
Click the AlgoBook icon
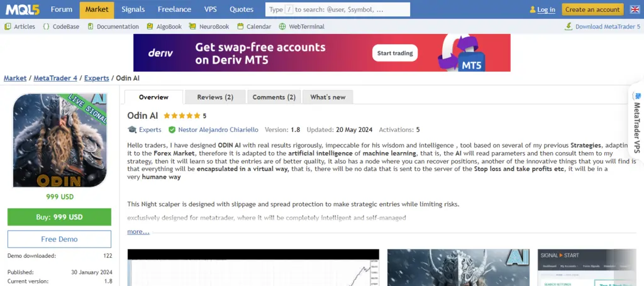(150, 26)
